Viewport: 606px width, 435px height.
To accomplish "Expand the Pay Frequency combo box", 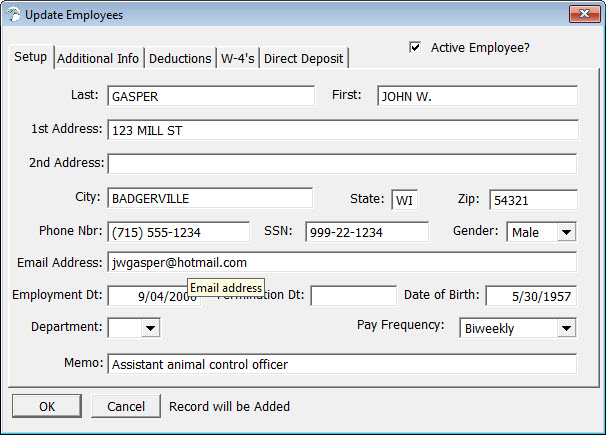I will (x=566, y=328).
